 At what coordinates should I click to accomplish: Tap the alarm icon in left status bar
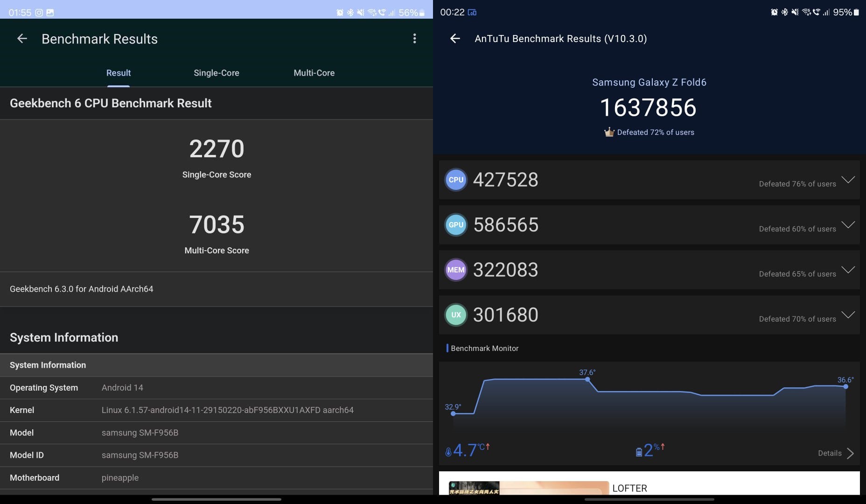tap(340, 13)
